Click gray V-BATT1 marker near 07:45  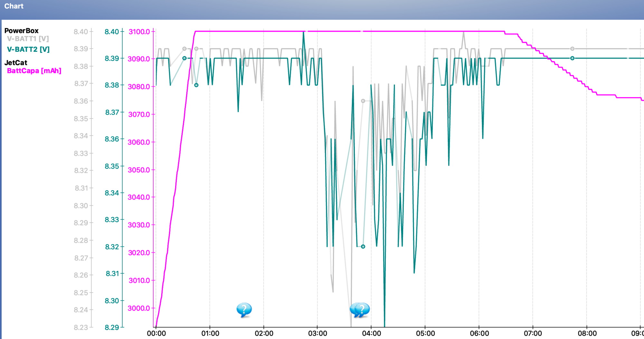pyautogui.click(x=572, y=49)
